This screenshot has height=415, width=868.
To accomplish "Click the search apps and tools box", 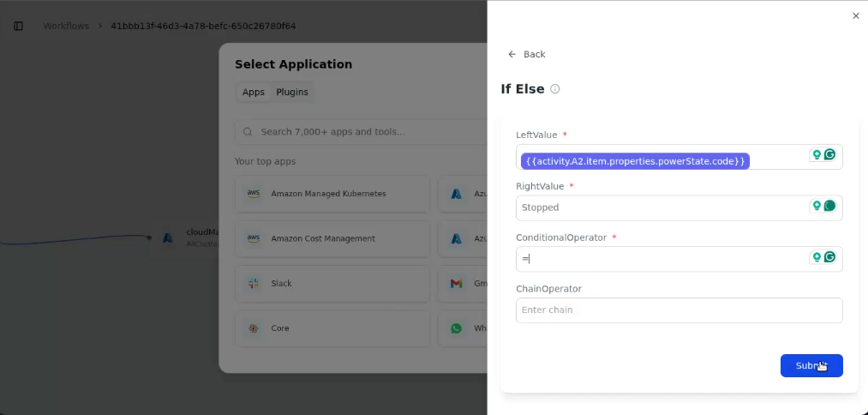I will [361, 132].
